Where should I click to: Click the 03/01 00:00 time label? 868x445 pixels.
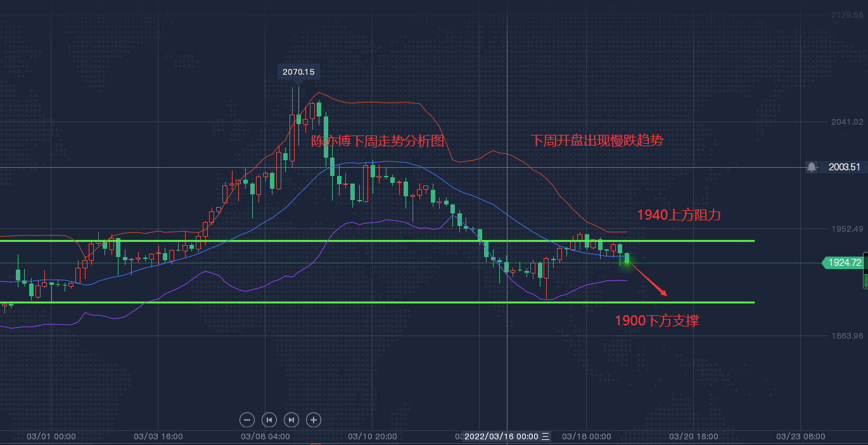tap(51, 436)
